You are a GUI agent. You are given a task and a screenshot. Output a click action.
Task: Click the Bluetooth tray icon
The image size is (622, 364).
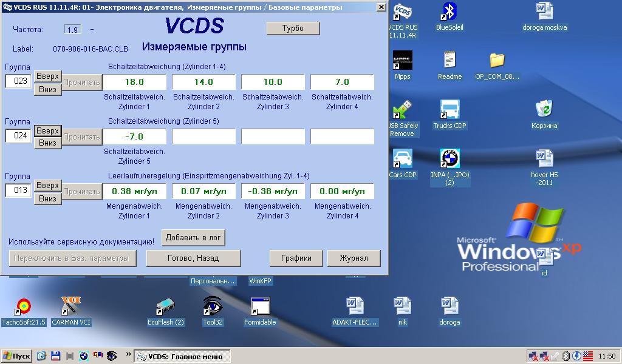(566, 356)
